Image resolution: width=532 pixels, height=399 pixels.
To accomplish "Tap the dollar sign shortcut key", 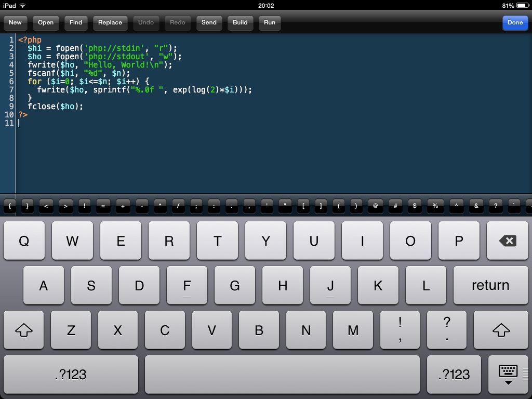I will [x=415, y=206].
